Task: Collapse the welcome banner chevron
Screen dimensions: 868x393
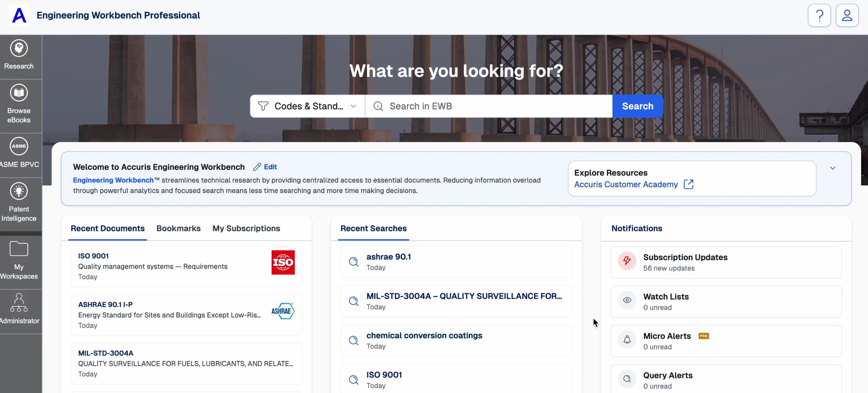Action: click(x=832, y=168)
